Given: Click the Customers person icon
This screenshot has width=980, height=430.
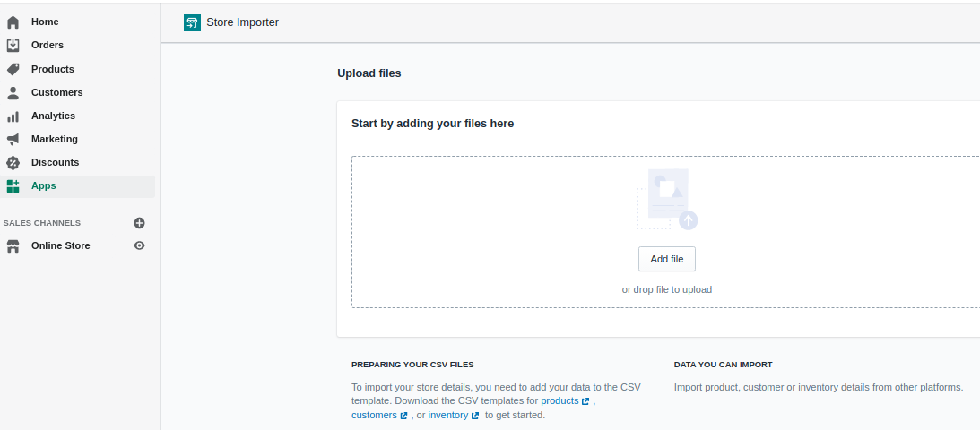Looking at the screenshot, I should [13, 92].
